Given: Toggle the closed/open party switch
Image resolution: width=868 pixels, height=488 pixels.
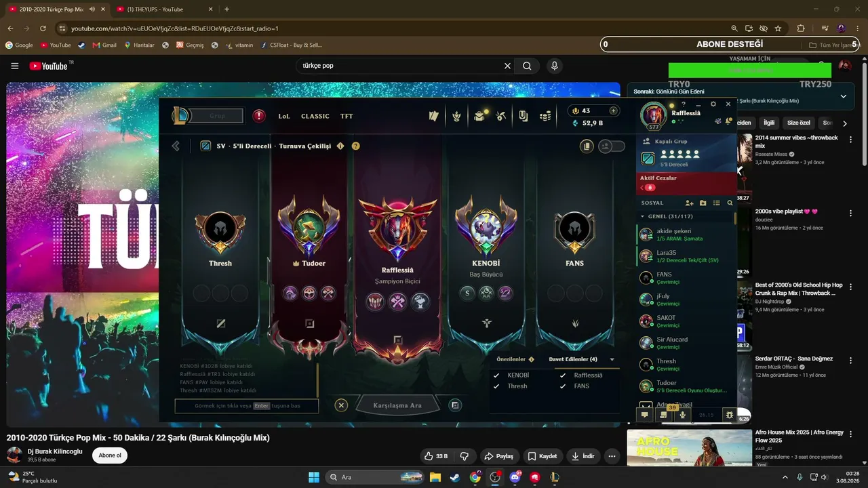Looking at the screenshot, I should [x=612, y=146].
